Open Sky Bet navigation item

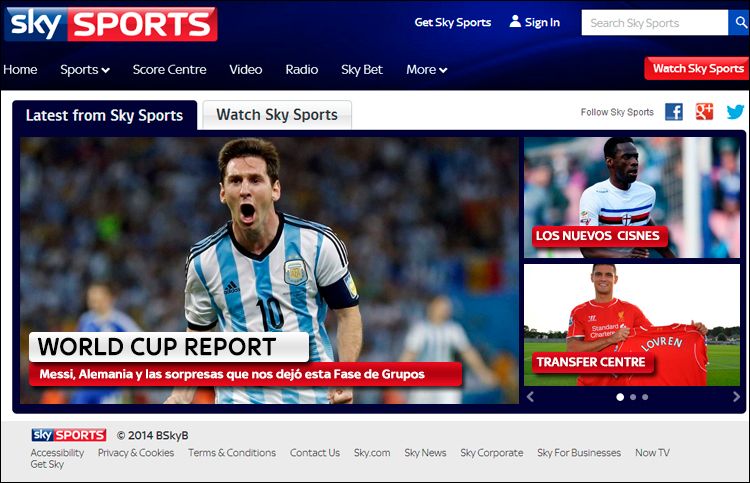click(x=362, y=70)
